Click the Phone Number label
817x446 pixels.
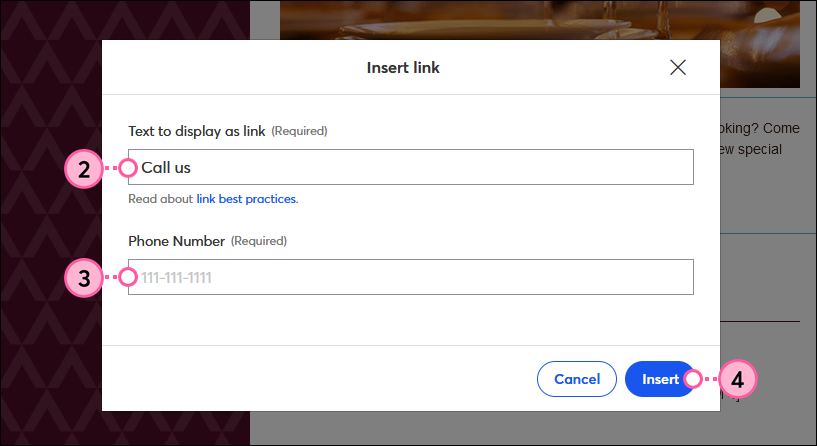point(176,241)
